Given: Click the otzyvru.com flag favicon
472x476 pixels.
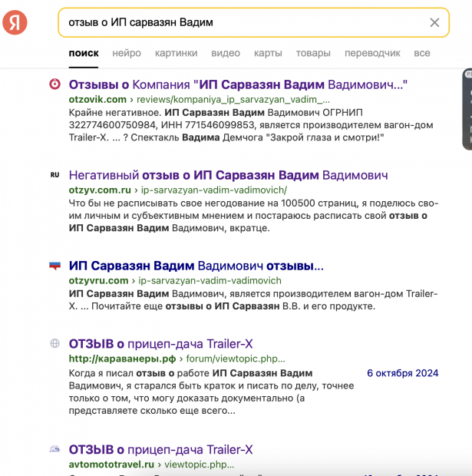Looking at the screenshot, I should [x=54, y=266].
